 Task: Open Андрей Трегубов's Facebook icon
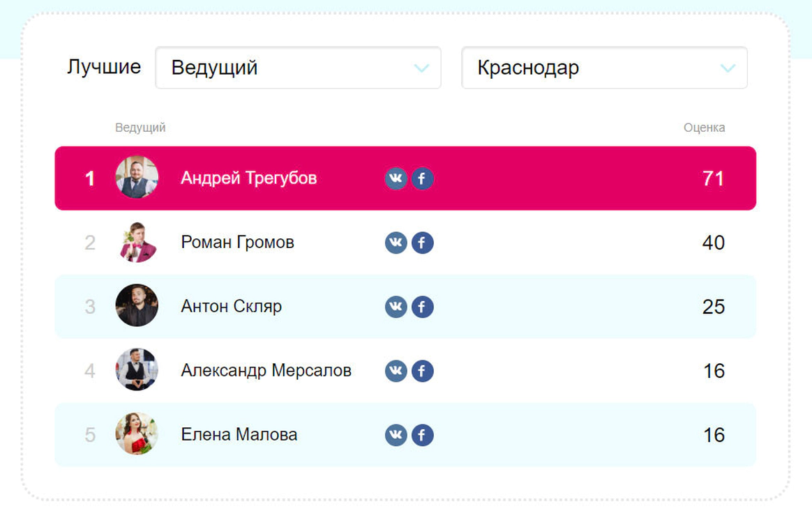(422, 178)
